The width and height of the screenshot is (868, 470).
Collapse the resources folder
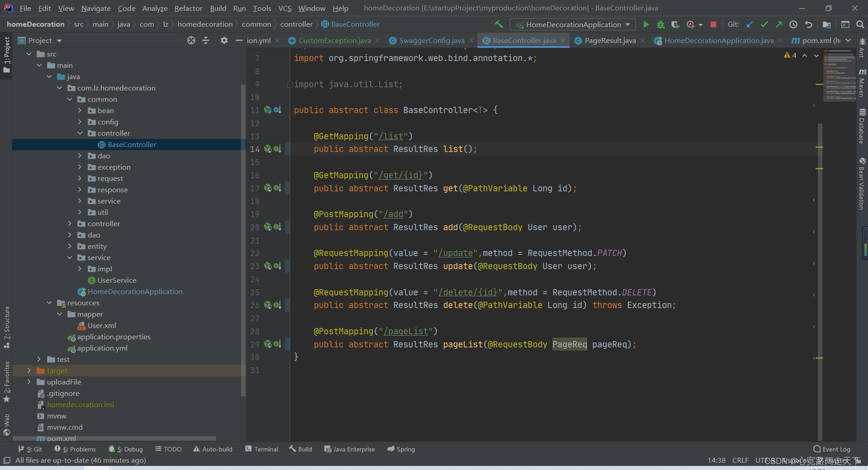(x=49, y=303)
